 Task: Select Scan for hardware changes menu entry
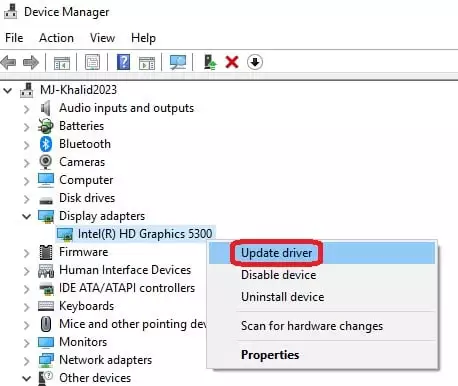(322, 326)
